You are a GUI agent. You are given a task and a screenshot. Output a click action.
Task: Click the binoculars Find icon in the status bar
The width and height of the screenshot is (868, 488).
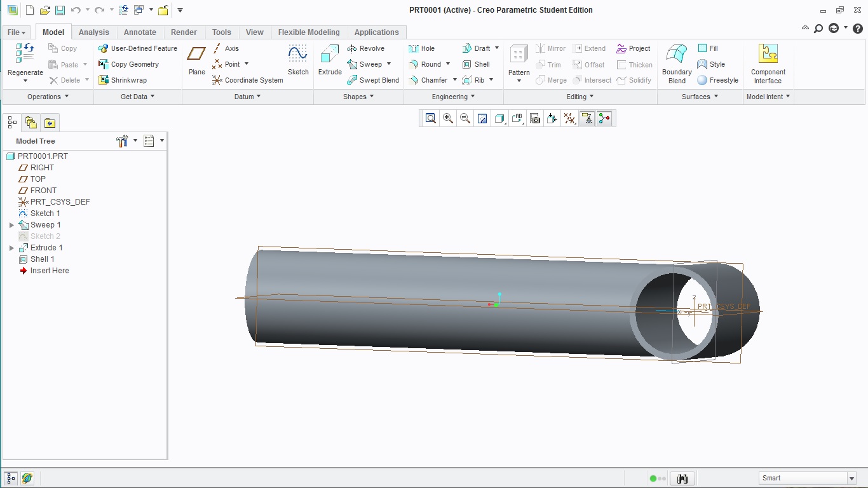(x=682, y=478)
